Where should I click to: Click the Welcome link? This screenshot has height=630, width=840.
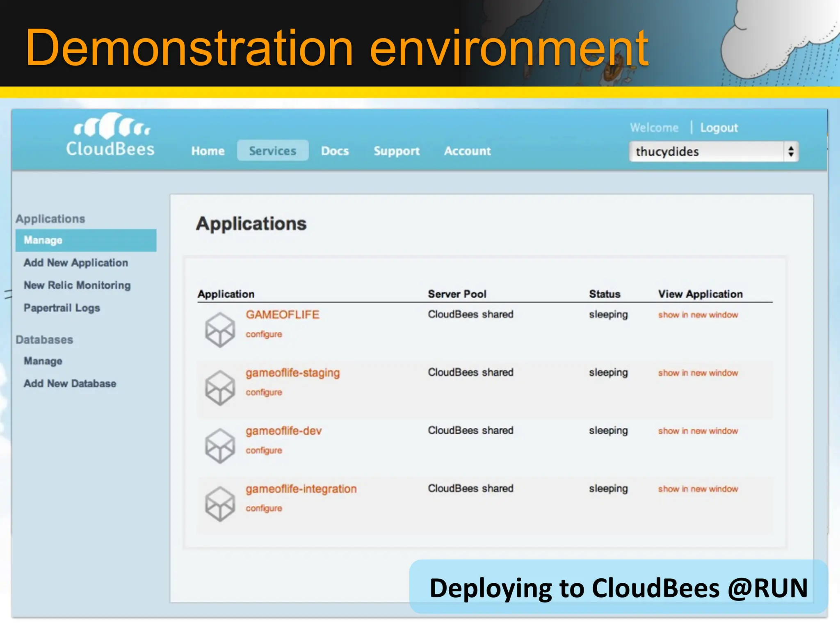click(x=654, y=128)
